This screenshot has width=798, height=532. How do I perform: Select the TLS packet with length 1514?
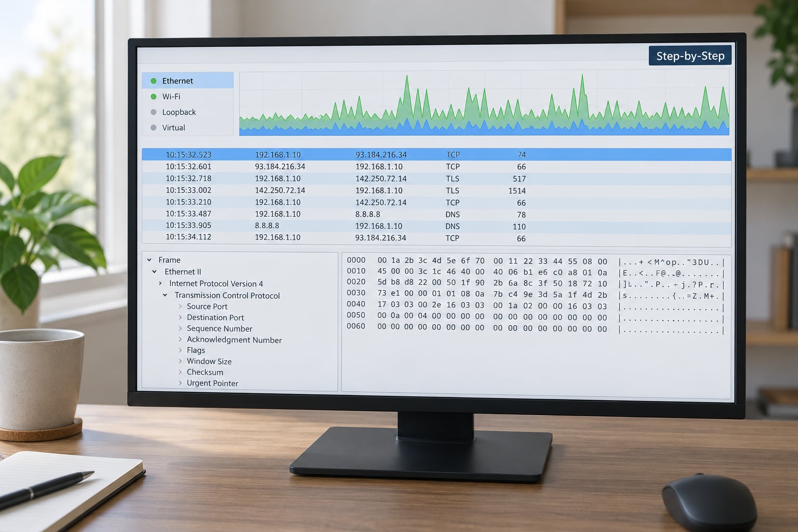pos(436,191)
